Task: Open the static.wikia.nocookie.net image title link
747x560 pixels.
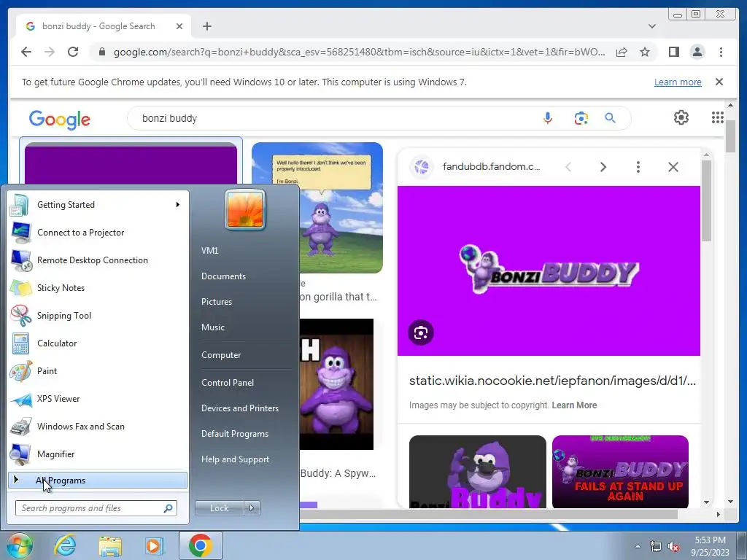Action: (552, 381)
